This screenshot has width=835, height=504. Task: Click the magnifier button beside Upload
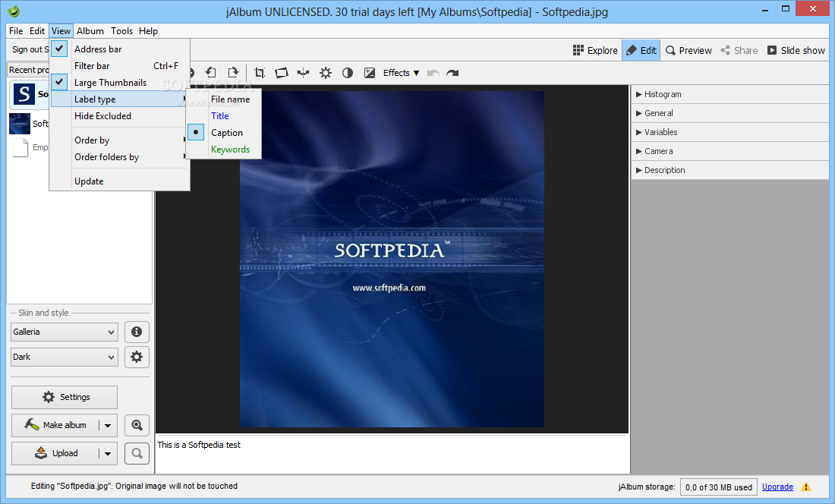pos(137,453)
